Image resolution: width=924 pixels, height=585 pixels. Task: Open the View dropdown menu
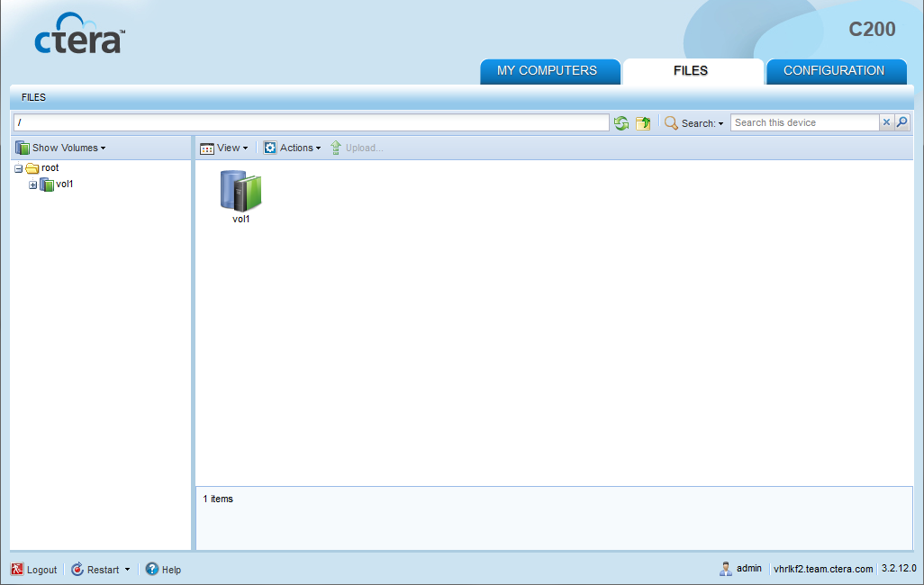point(224,148)
